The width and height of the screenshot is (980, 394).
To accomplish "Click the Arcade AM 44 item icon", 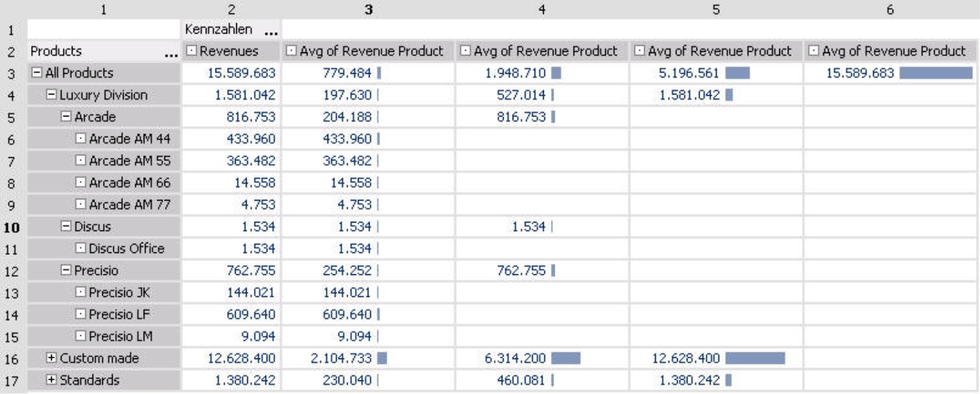I will pos(81,139).
